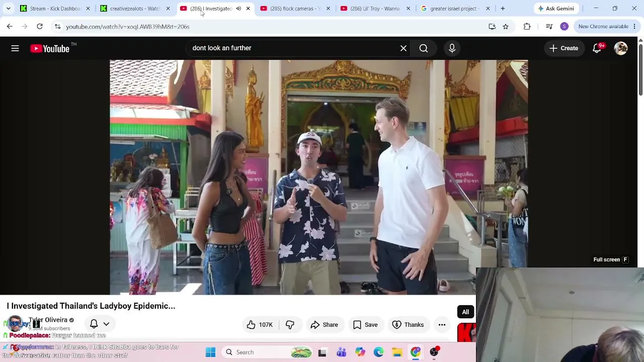The width and height of the screenshot is (644, 362).
Task: Open Chrome profile S avatar
Action: [x=565, y=27]
